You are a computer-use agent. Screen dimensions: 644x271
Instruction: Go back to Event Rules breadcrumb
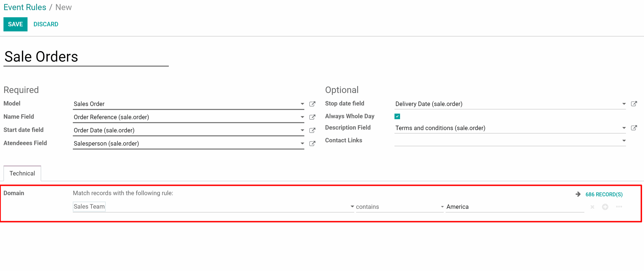point(25,7)
